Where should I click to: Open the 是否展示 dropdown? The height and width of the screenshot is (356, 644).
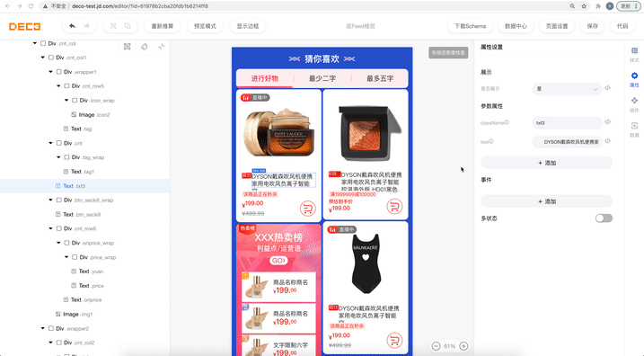[x=567, y=88]
